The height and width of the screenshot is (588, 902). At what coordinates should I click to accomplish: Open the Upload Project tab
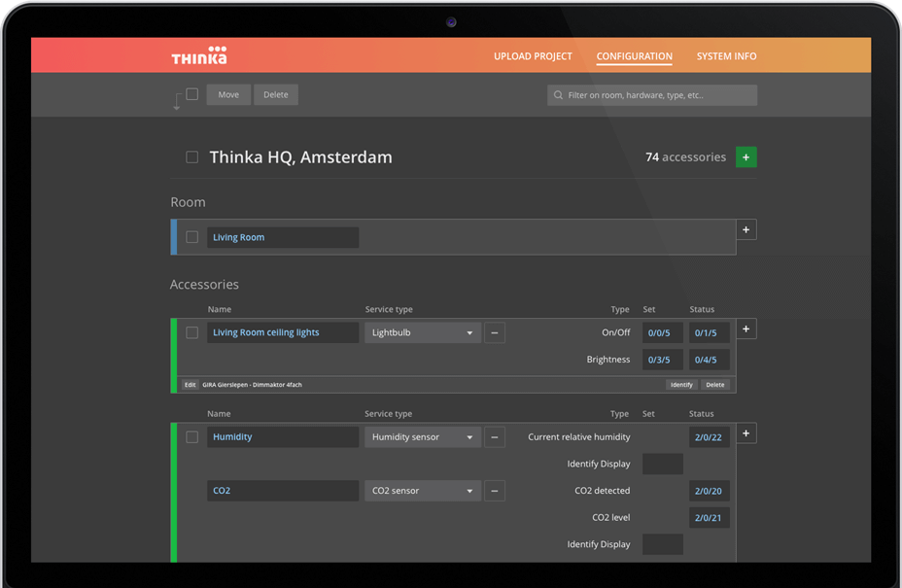[533, 56]
